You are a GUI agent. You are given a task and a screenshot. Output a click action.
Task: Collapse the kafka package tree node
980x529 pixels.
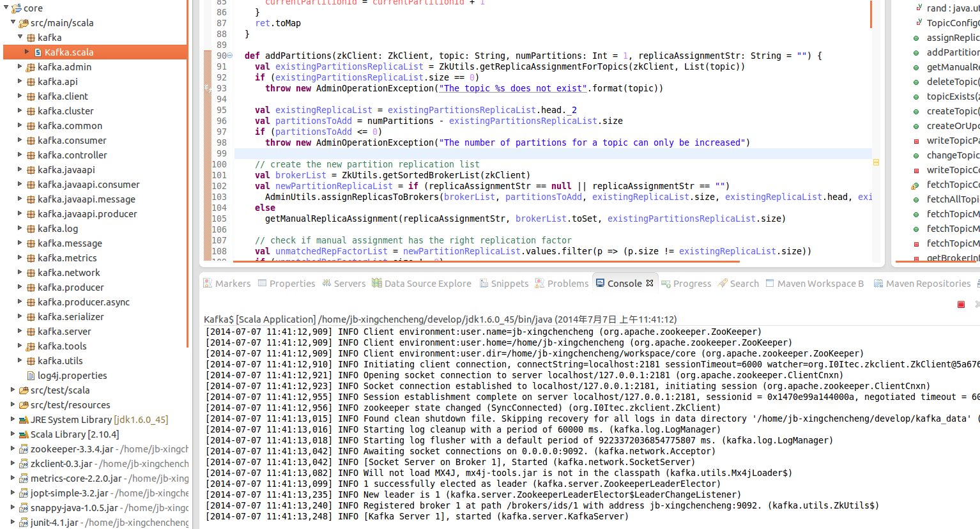pos(20,37)
